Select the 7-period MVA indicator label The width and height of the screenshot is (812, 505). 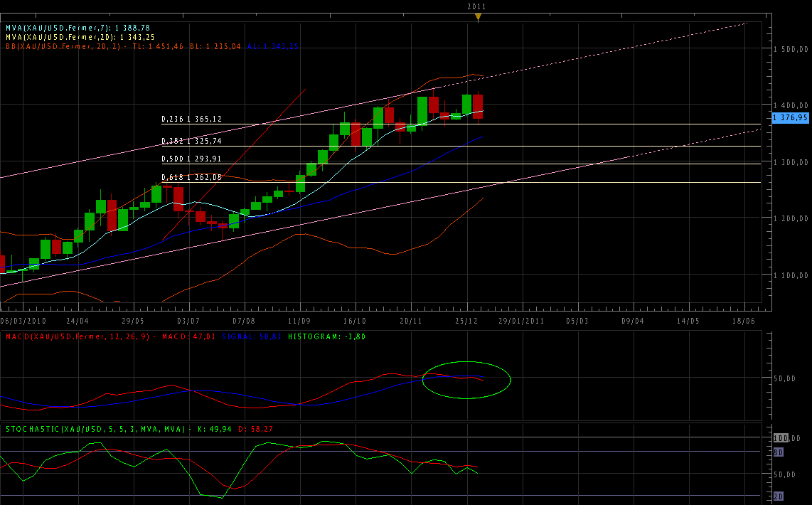pos(80,27)
